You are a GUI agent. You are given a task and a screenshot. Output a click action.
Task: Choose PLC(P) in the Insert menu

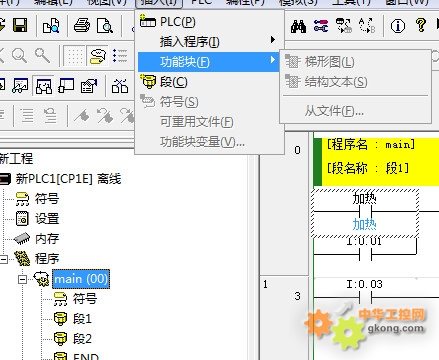pos(209,22)
